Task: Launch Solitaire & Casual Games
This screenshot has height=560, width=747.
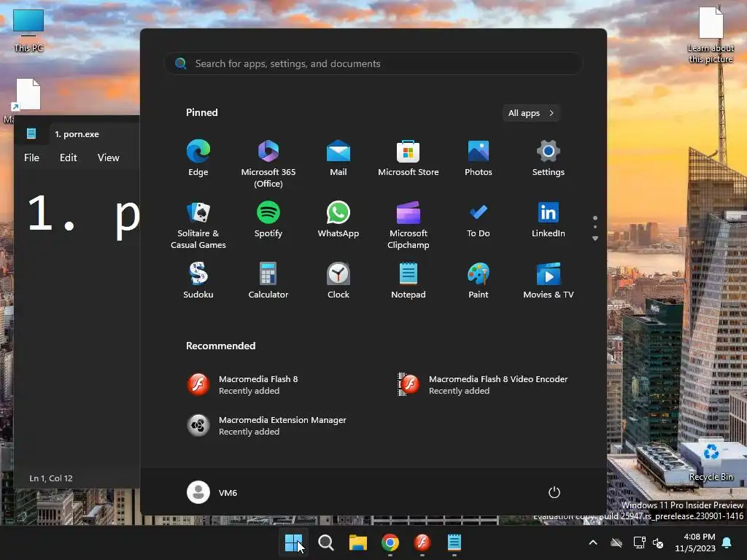Action: tap(198, 225)
